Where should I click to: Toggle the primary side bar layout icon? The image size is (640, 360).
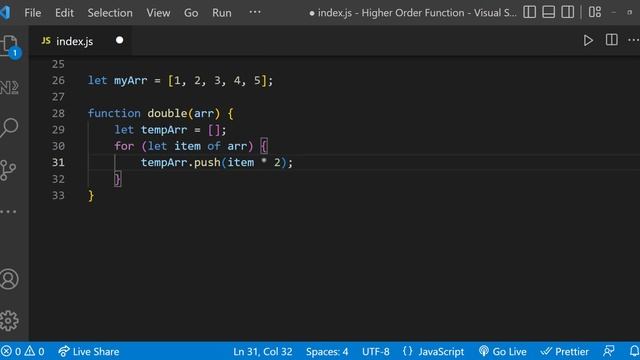click(529, 12)
